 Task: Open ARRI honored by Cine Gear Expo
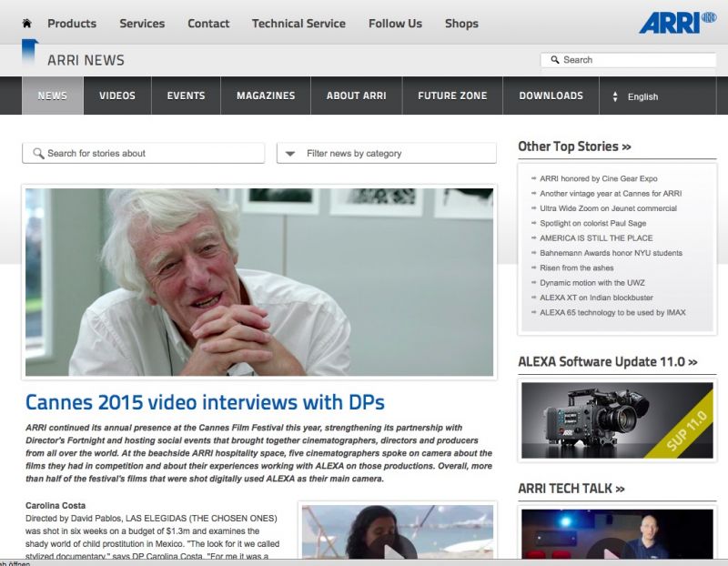599,178
